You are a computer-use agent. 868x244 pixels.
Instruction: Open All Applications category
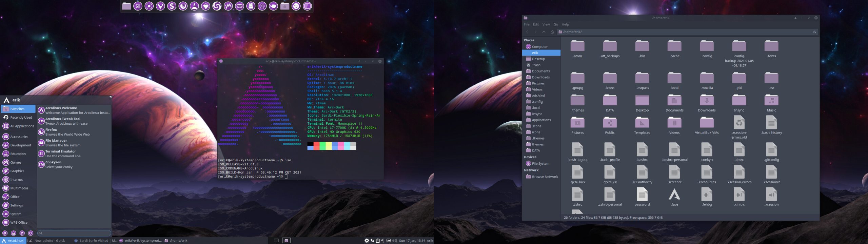point(18,126)
